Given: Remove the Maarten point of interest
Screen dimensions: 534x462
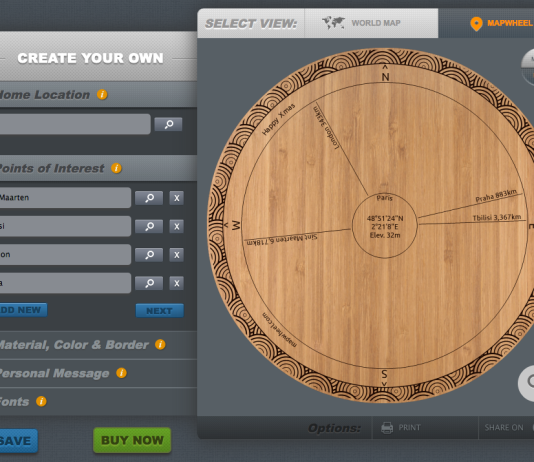Looking at the screenshot, I should (176, 198).
